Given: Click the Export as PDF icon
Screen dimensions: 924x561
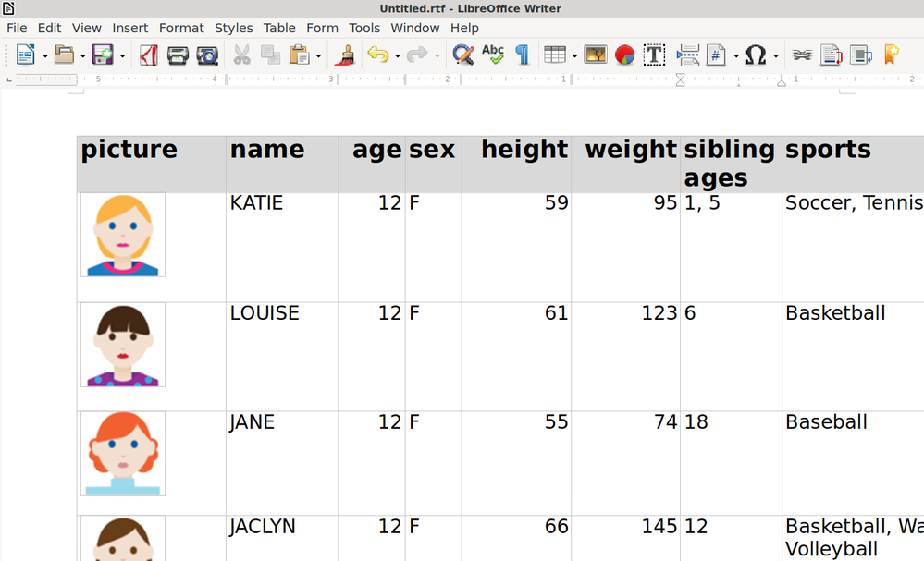Looking at the screenshot, I should point(149,55).
